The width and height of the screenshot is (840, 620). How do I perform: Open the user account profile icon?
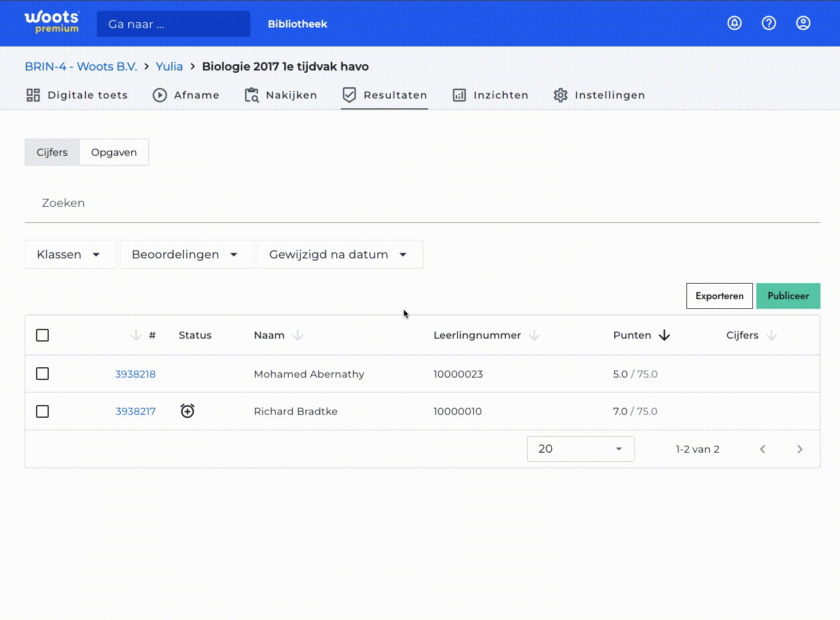(x=803, y=23)
